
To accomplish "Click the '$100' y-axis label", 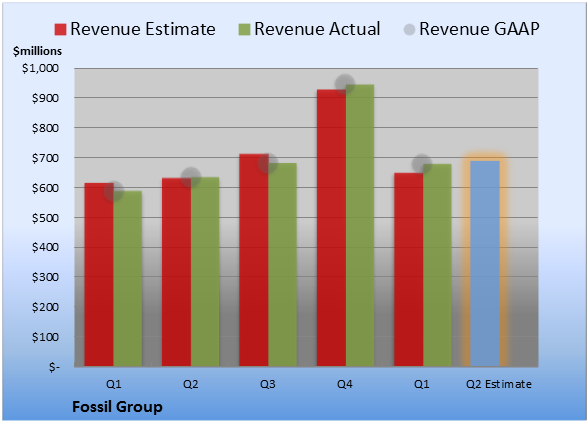I will pyautogui.click(x=45, y=337).
